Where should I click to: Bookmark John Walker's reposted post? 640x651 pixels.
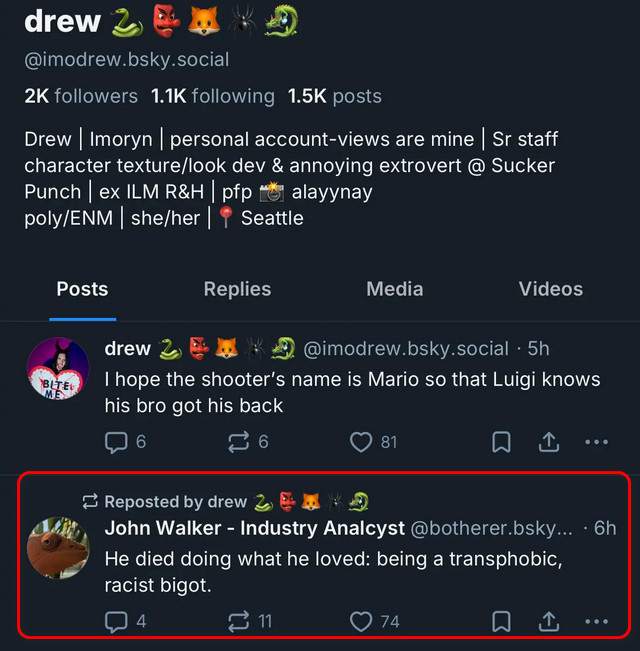(502, 621)
